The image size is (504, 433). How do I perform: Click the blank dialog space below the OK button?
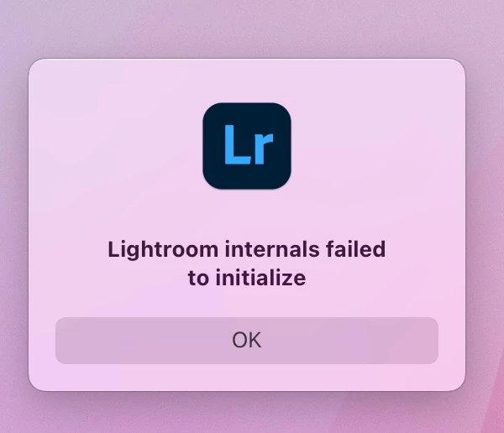(x=247, y=377)
